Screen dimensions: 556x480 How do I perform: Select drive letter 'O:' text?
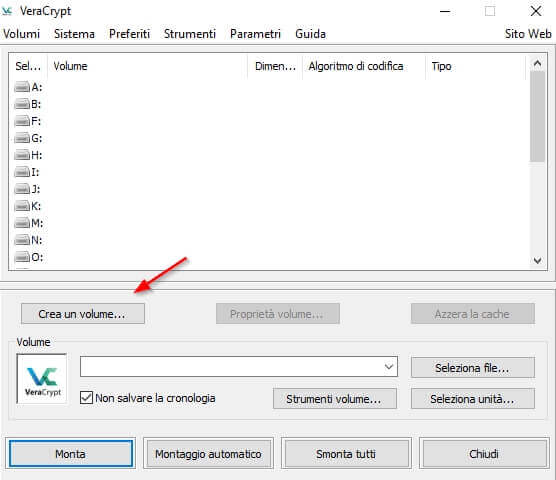point(37,257)
